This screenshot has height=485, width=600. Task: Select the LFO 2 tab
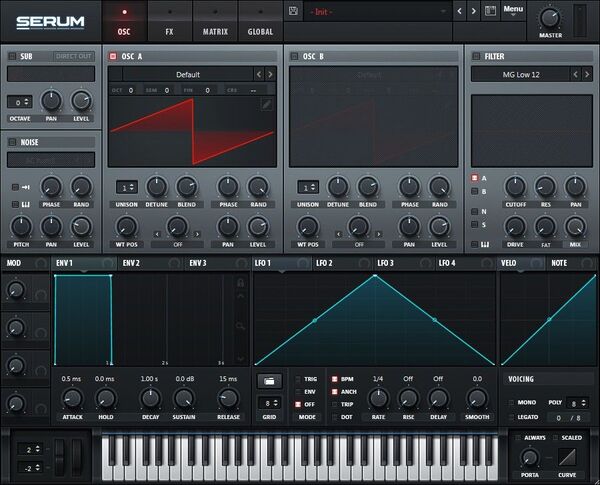tap(341, 263)
